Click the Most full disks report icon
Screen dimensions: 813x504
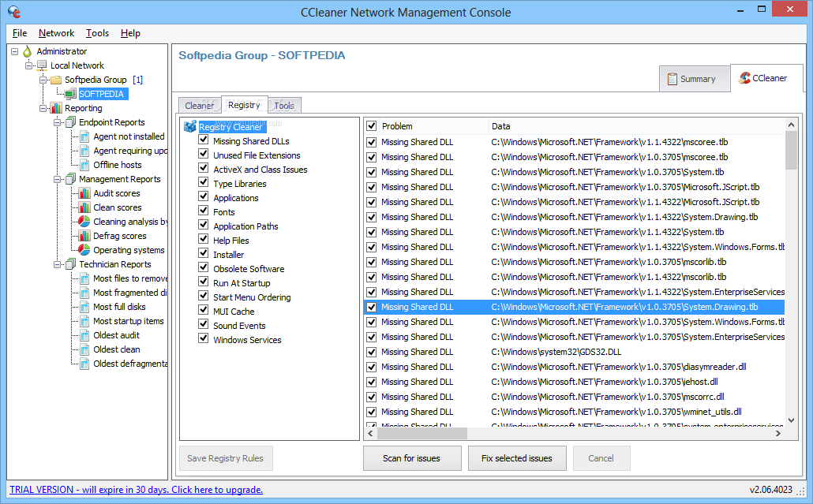[84, 307]
